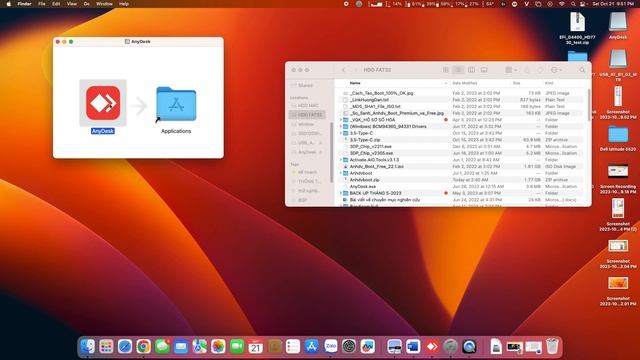Expand the BACK UP THÁNG 5-2023 folder
Image resolution: width=640 pixels, height=360 pixels.
tap(341, 193)
